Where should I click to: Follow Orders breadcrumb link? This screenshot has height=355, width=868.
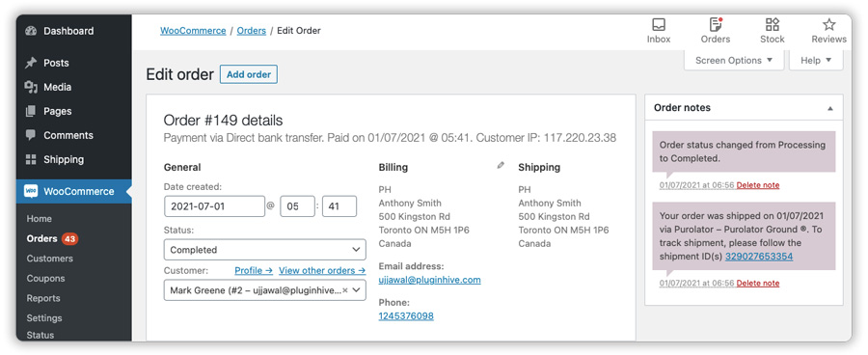tap(252, 31)
